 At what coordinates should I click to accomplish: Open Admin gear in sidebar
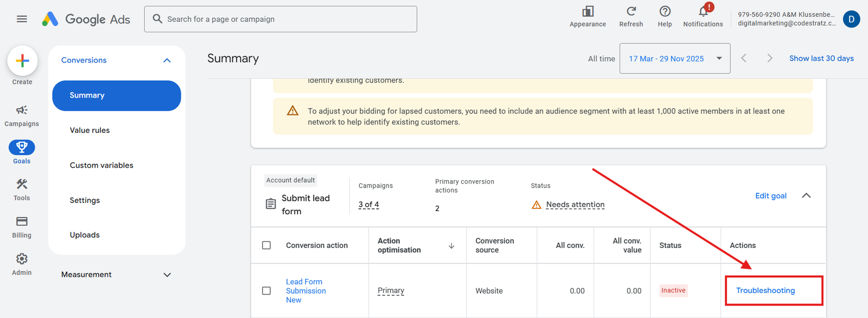click(x=22, y=264)
